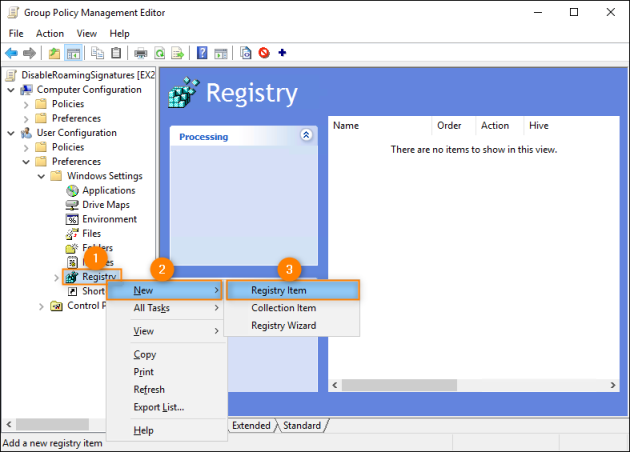Click the Refresh toolbar icon
Viewport: 630px width, 452px height.
160,53
